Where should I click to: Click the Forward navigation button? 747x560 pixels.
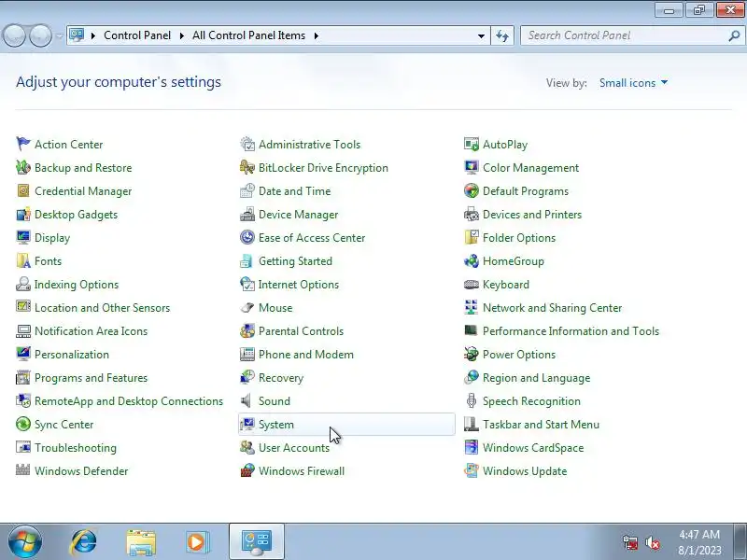[40, 35]
